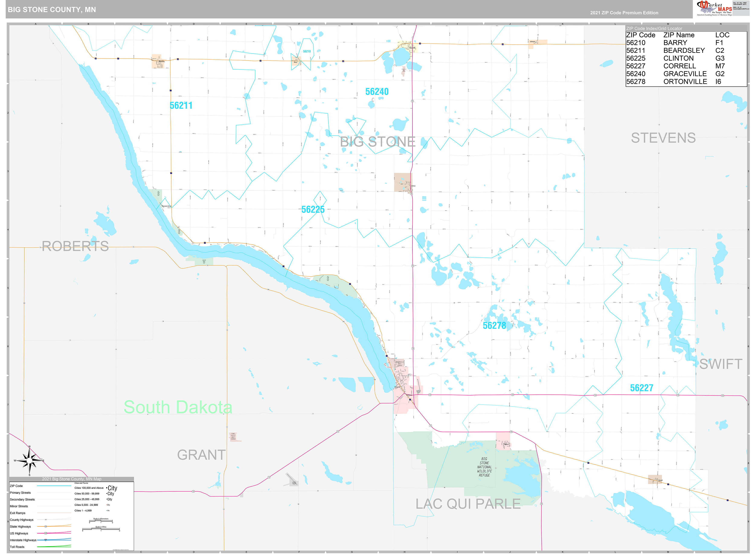Click the Toll Roads legend entry

point(17,547)
